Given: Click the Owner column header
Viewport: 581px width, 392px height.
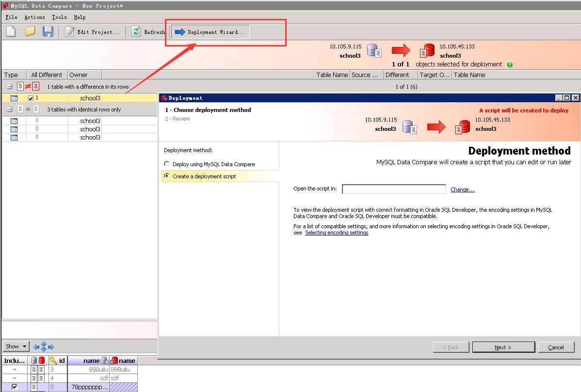Looking at the screenshot, I should coord(84,75).
